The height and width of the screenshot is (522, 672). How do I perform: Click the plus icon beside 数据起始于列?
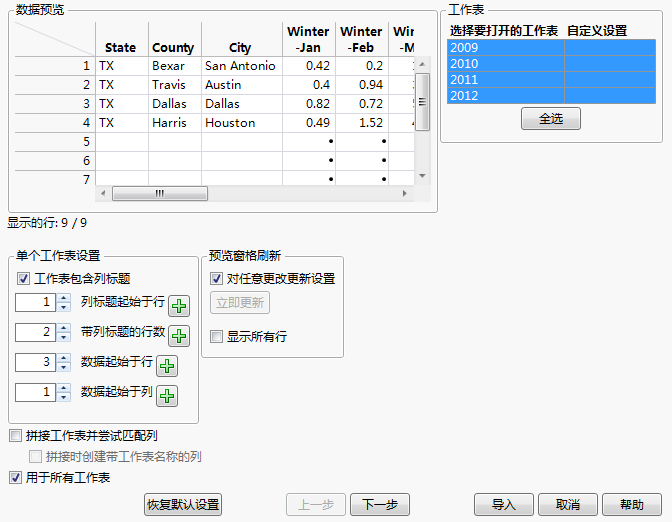pyautogui.click(x=167, y=396)
